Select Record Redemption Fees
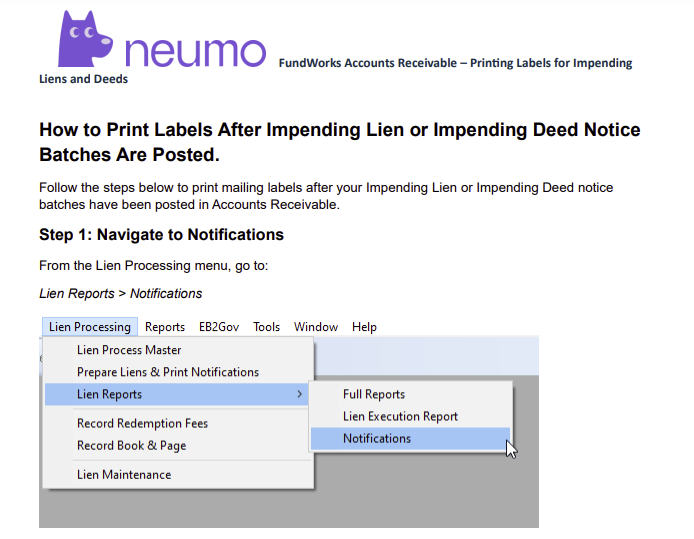Viewport: 694px width, 539px height. pyautogui.click(x=142, y=423)
